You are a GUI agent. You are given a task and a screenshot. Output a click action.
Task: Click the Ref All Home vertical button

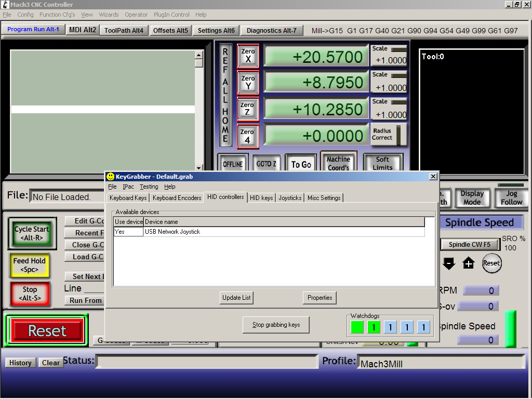coord(225,95)
